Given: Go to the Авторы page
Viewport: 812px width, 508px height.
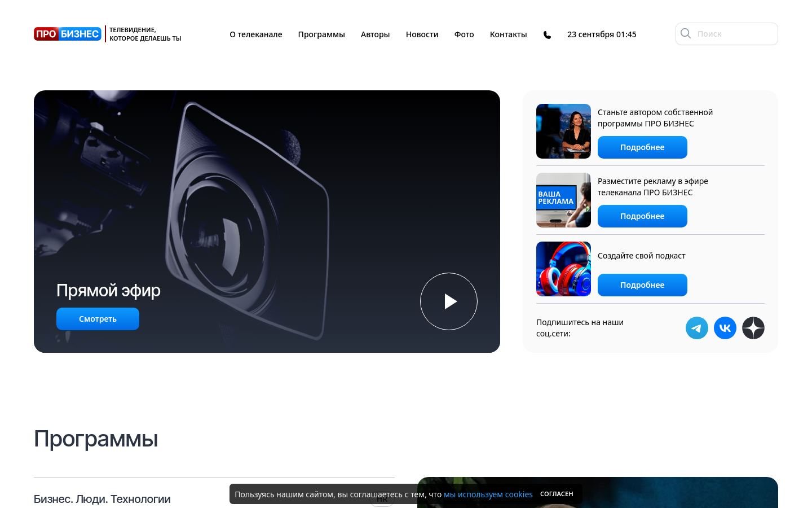Looking at the screenshot, I should click(375, 34).
